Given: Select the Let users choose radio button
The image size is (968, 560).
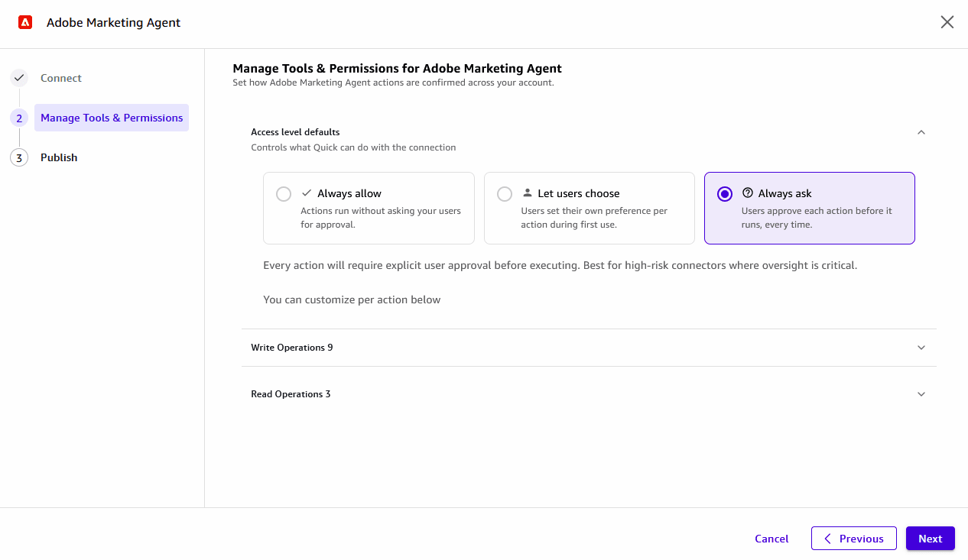Looking at the screenshot, I should point(505,194).
